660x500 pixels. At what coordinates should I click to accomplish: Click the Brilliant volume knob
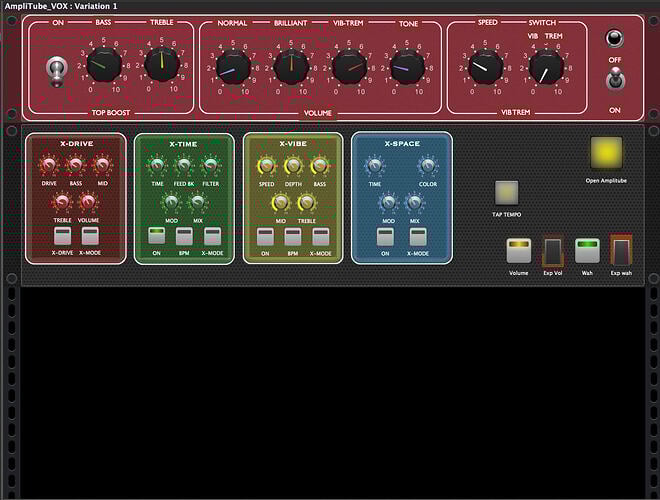(291, 67)
